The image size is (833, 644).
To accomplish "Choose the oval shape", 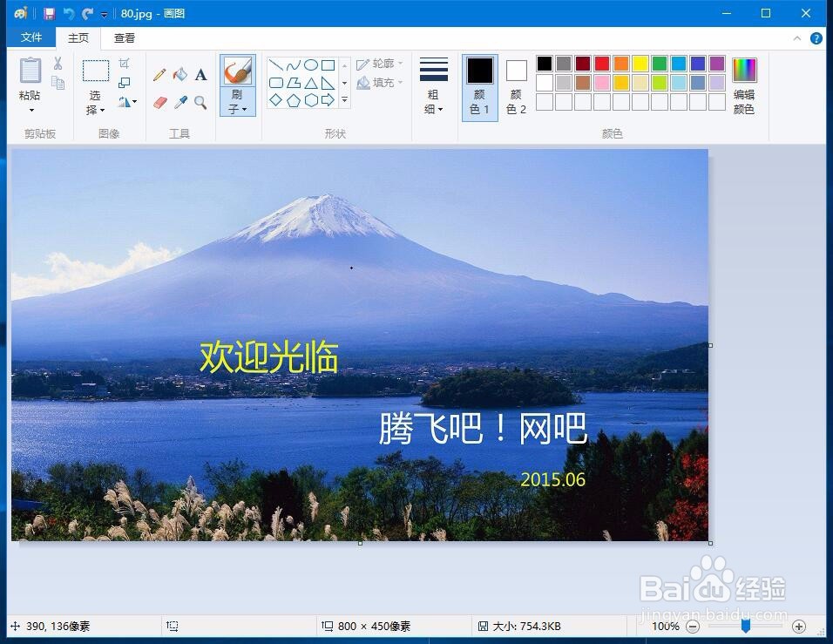I will (x=311, y=65).
